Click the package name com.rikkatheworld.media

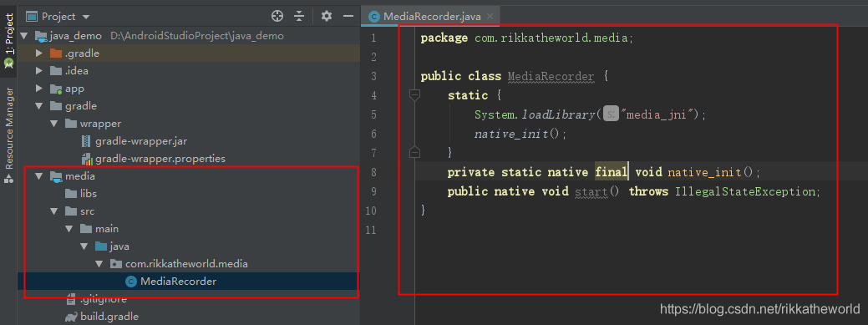(551, 38)
